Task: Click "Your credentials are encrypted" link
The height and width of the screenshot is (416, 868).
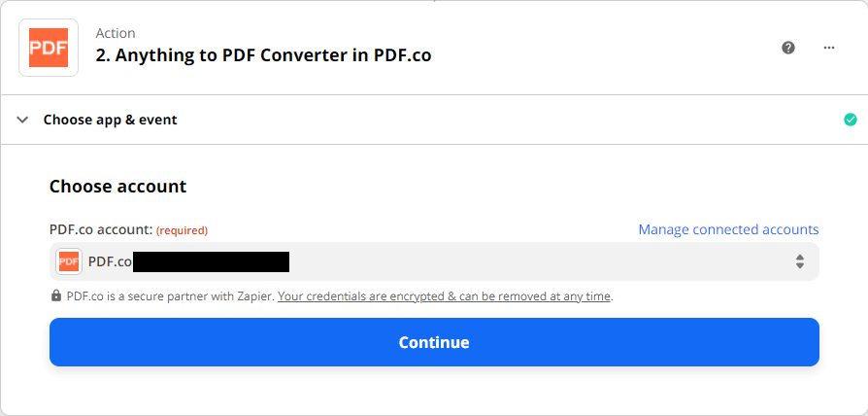Action: click(445, 296)
